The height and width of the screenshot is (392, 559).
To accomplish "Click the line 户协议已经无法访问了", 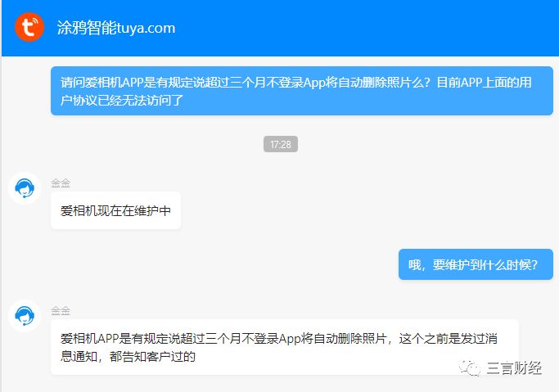I will point(122,100).
